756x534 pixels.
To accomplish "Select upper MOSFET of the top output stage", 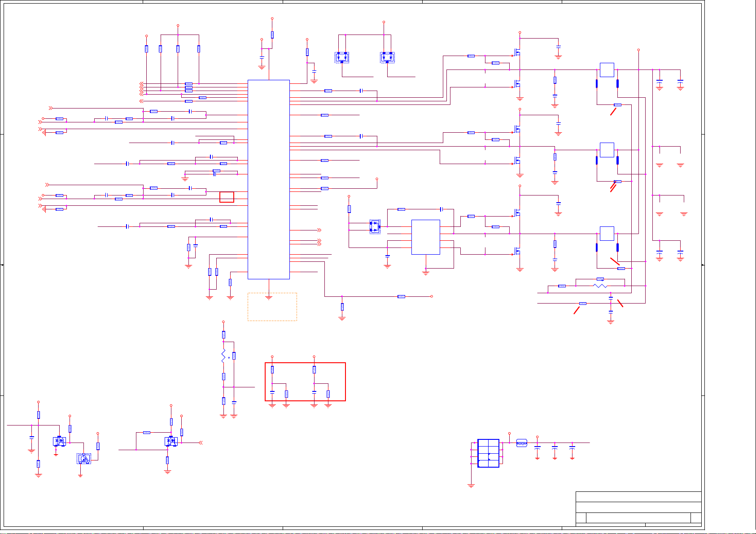I will click(517, 52).
